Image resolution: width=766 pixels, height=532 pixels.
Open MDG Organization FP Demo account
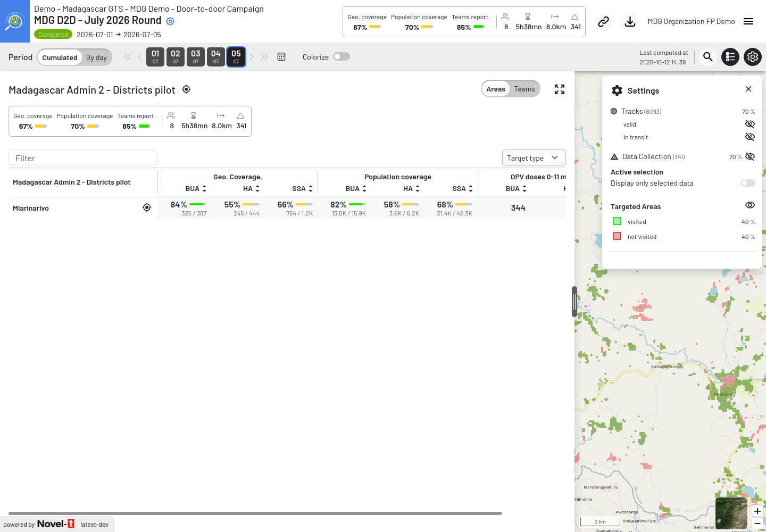pyautogui.click(x=691, y=21)
